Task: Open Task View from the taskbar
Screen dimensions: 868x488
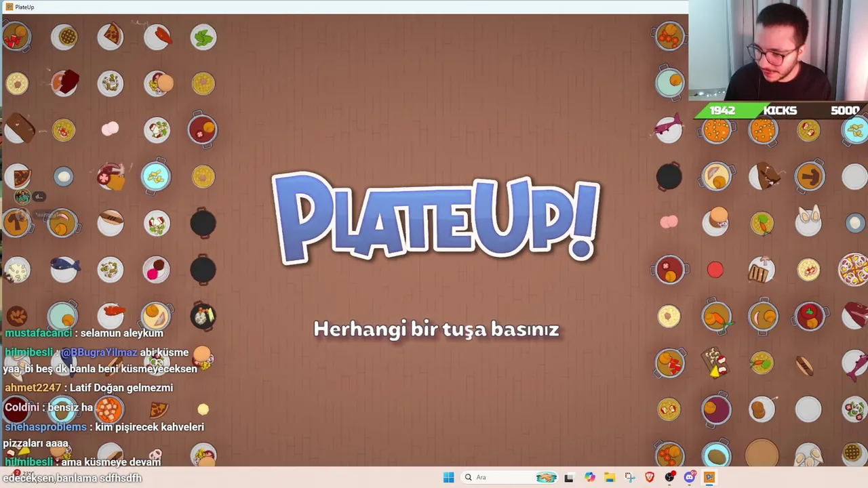Action: pyautogui.click(x=568, y=477)
